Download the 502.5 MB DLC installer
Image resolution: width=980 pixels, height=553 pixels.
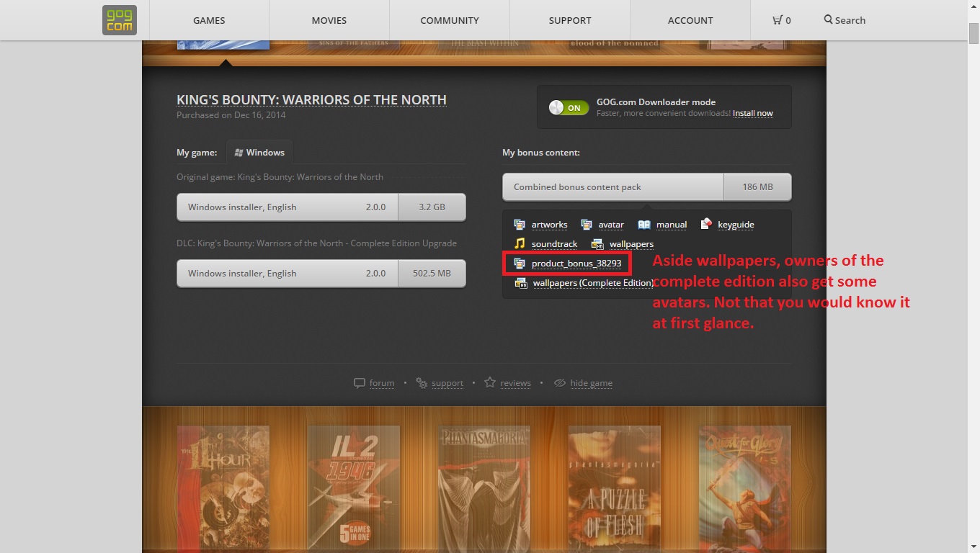(321, 273)
